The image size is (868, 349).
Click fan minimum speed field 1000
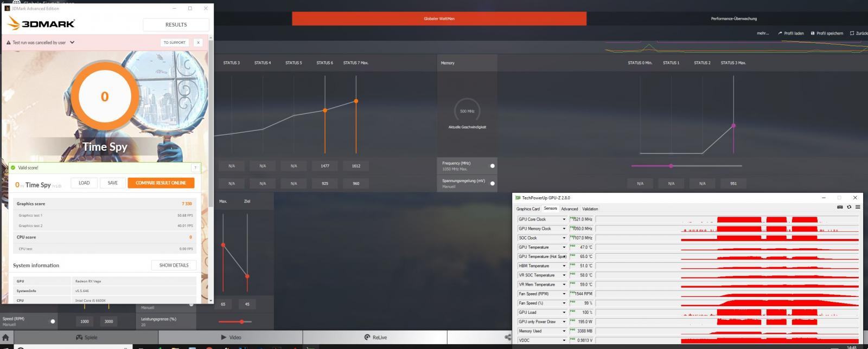[85, 321]
